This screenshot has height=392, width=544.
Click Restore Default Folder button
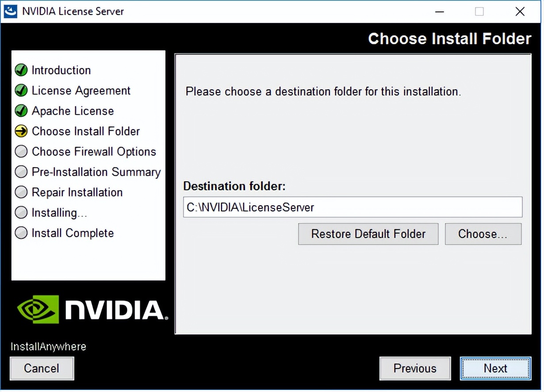[368, 234]
